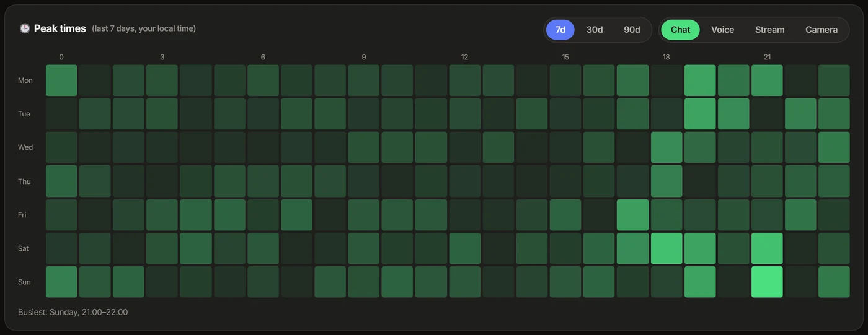Click the Tue row label
This screenshot has height=335, width=868.
click(x=25, y=114)
